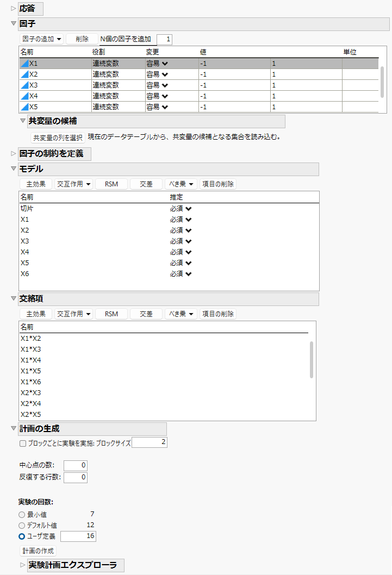Select the X1*X3 alias term
Viewport: 392px width, 575px height.
click(31, 349)
